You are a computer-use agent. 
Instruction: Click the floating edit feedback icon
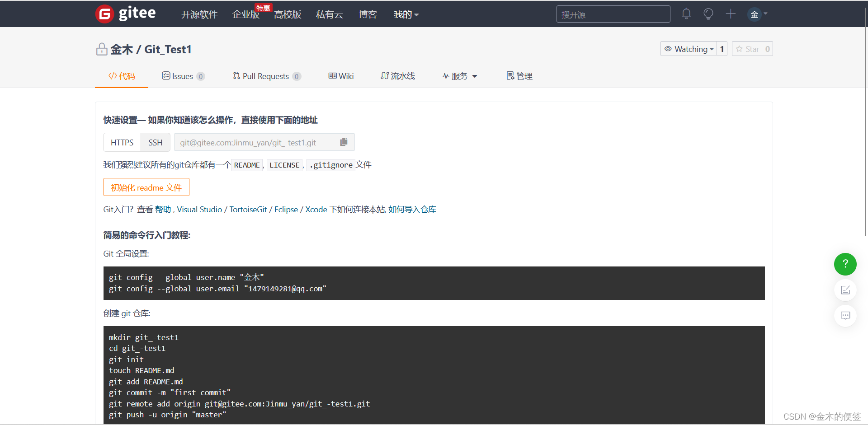pos(845,290)
